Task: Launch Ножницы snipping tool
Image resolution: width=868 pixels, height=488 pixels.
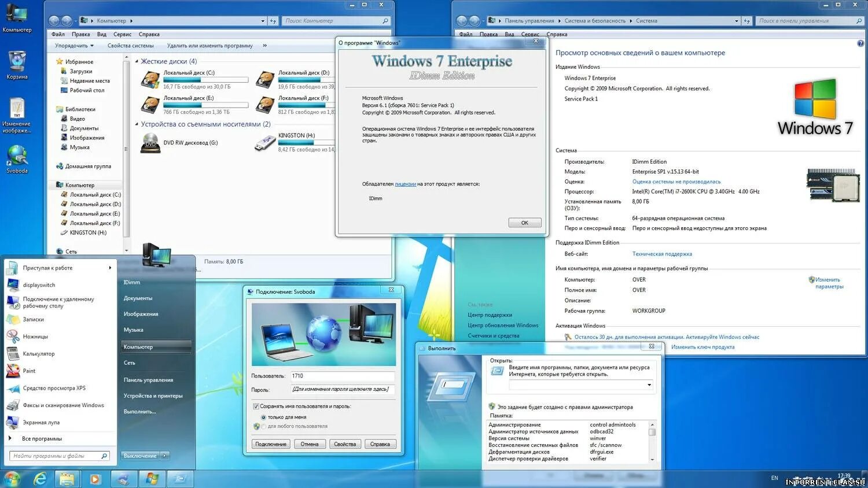Action: pyautogui.click(x=35, y=337)
